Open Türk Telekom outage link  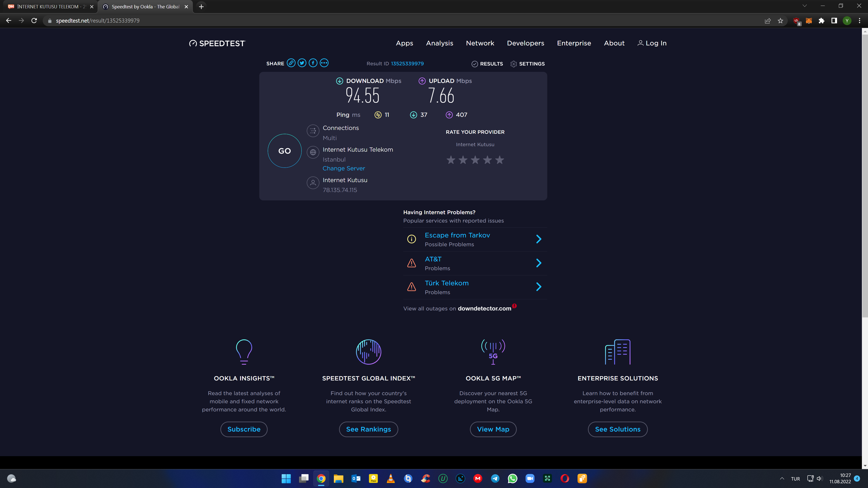coord(446,283)
